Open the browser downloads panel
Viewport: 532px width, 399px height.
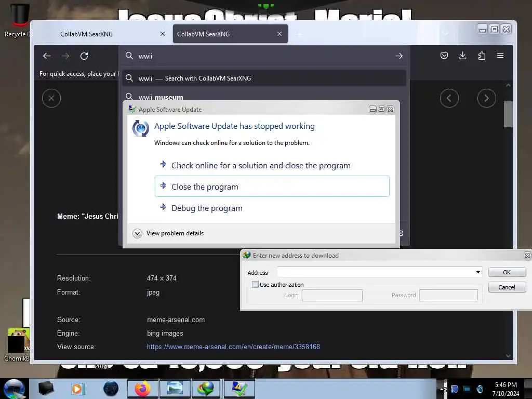click(x=463, y=56)
